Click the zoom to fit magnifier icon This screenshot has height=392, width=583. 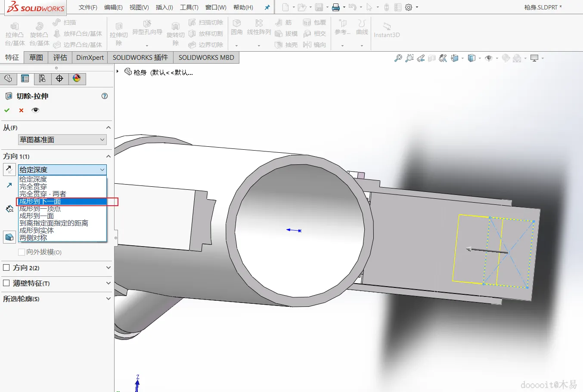pyautogui.click(x=398, y=58)
